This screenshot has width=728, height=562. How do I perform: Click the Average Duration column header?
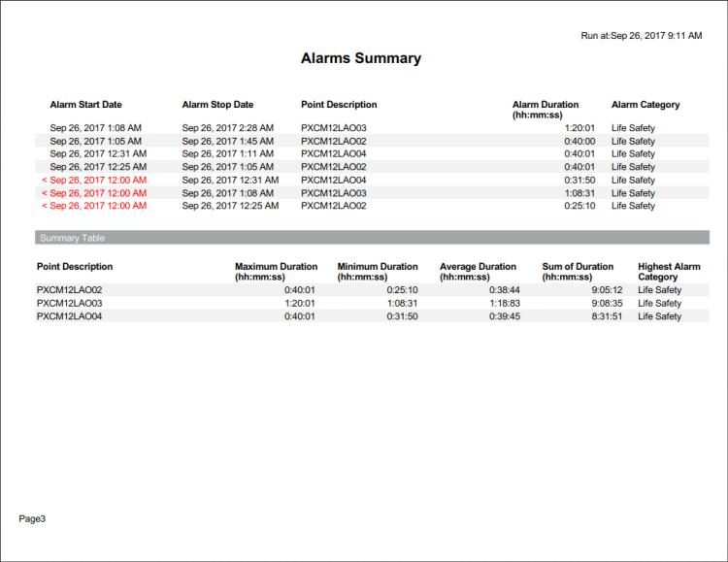[480, 272]
